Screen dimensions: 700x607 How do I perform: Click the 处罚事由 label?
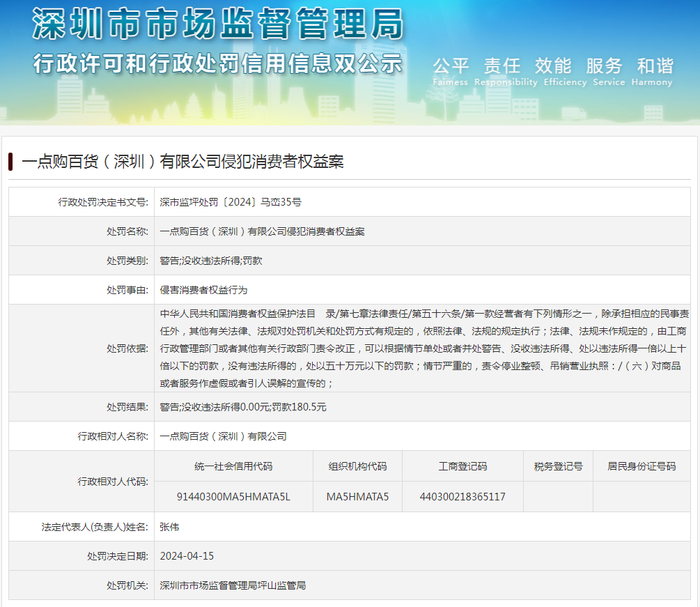pyautogui.click(x=127, y=291)
